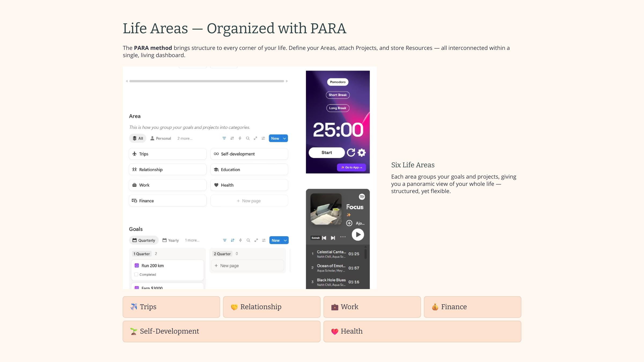Go to previous track in Spotify player
This screenshot has height=362, width=644.
[x=324, y=238]
